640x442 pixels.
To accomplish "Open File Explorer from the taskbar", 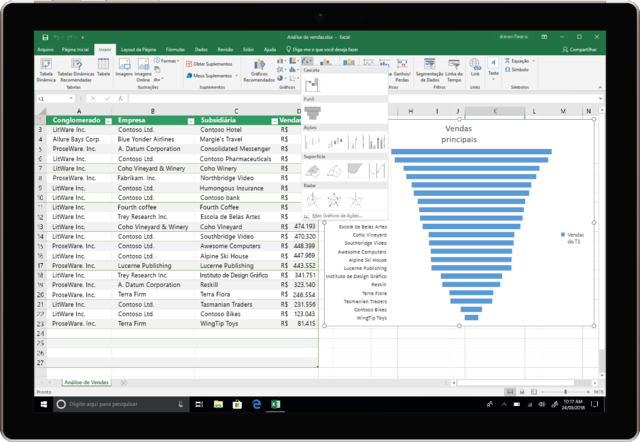I will tap(218, 404).
